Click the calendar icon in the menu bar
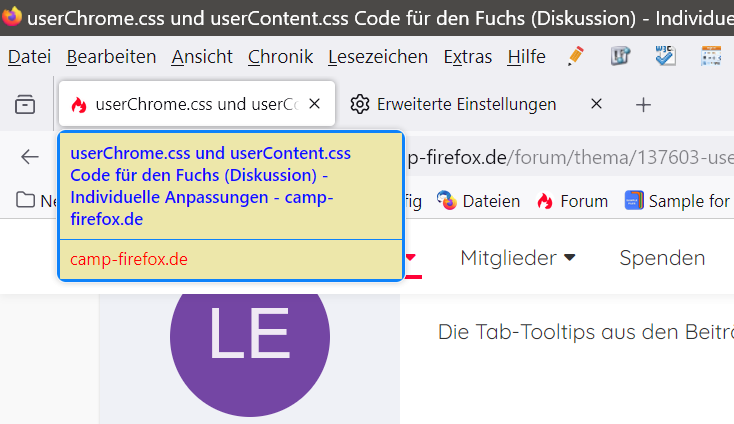The width and height of the screenshot is (734, 424). click(x=711, y=56)
